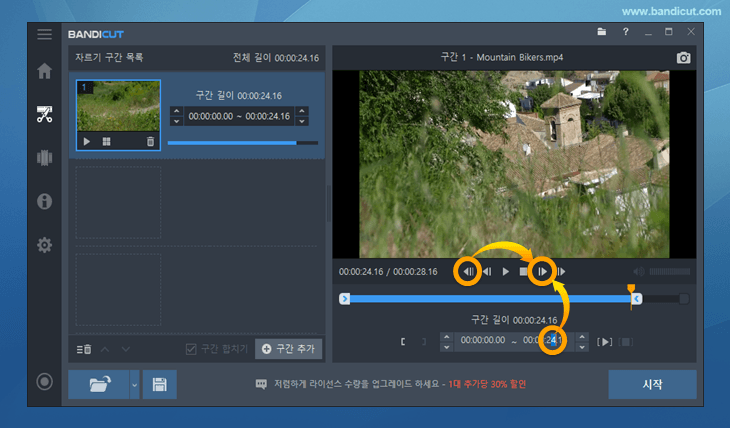Move the segment down in the list

[x=126, y=349]
